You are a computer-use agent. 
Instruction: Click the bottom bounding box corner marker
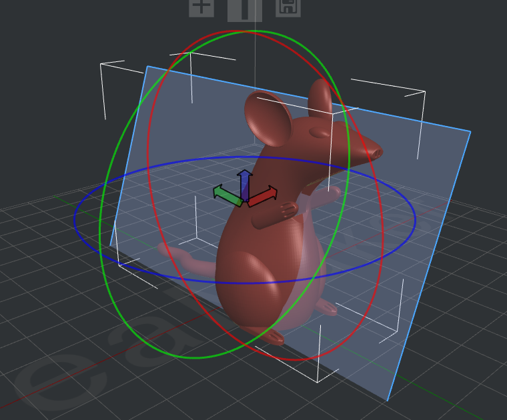pos(318,382)
